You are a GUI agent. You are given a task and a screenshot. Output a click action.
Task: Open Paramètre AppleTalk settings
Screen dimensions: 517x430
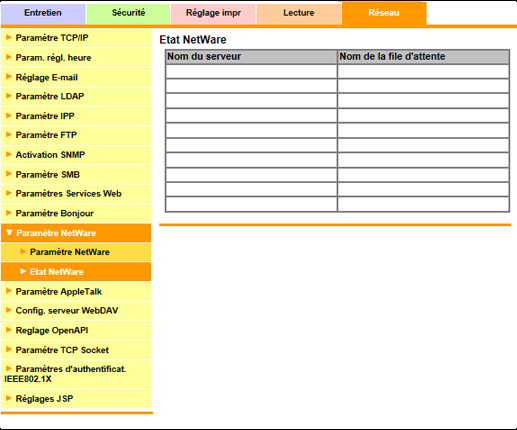(76, 292)
